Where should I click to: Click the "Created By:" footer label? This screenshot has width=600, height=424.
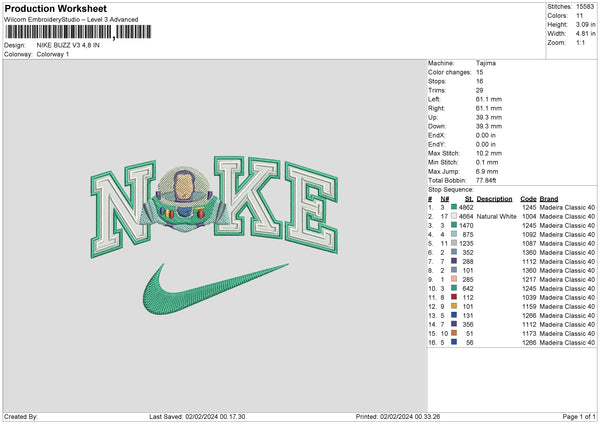tap(21, 417)
